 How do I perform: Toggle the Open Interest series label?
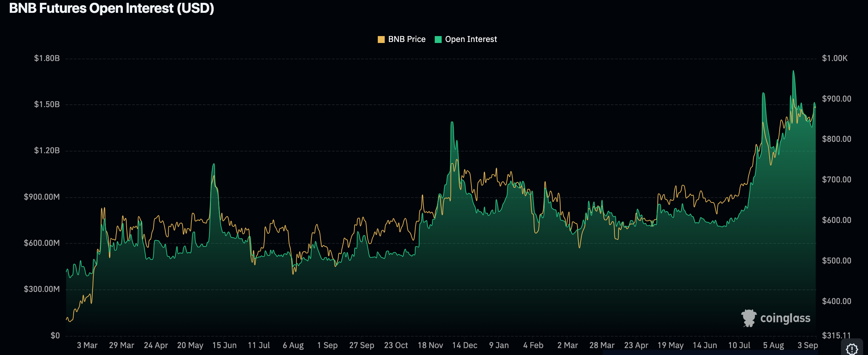(x=471, y=40)
